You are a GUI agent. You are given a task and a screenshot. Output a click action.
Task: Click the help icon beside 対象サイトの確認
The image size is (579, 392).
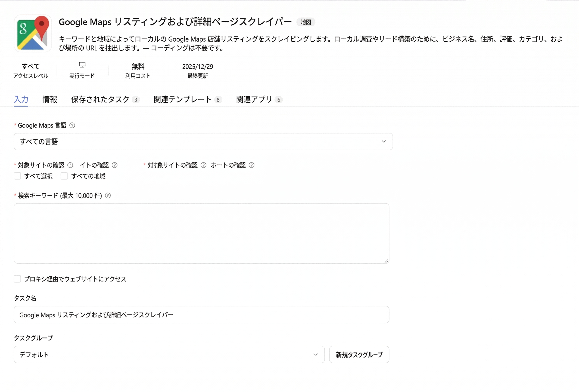(71, 165)
